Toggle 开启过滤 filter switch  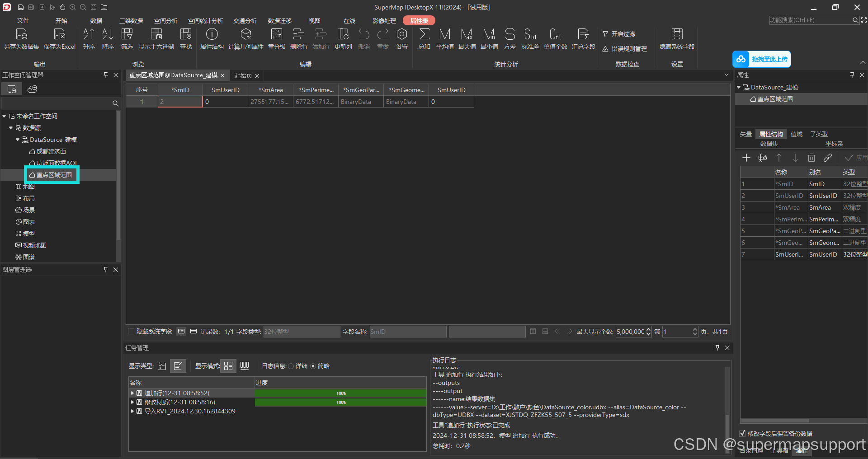618,34
